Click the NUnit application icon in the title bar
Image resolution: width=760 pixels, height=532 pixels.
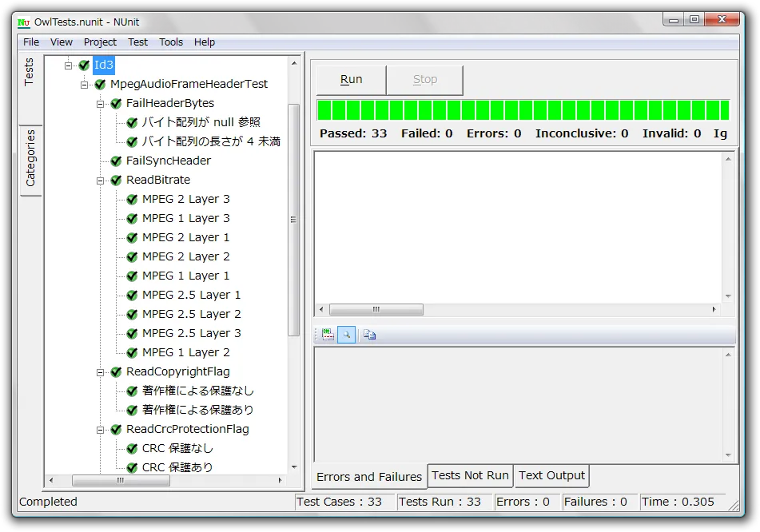(x=24, y=22)
